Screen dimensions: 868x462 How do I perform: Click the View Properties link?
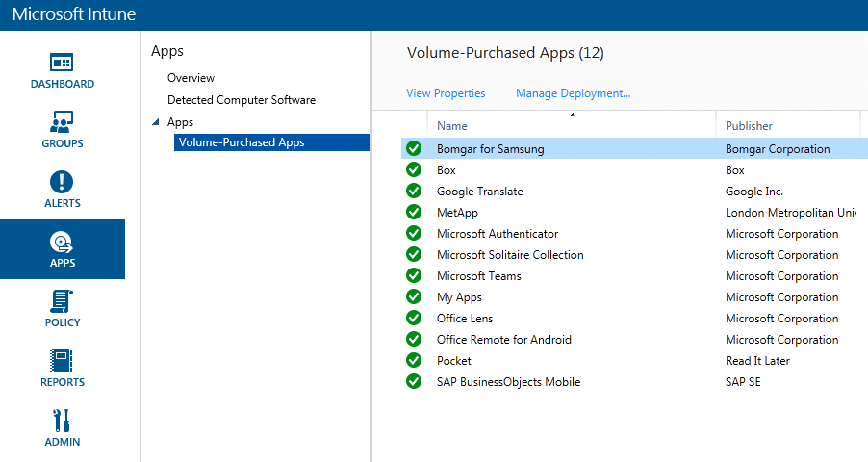tap(446, 93)
